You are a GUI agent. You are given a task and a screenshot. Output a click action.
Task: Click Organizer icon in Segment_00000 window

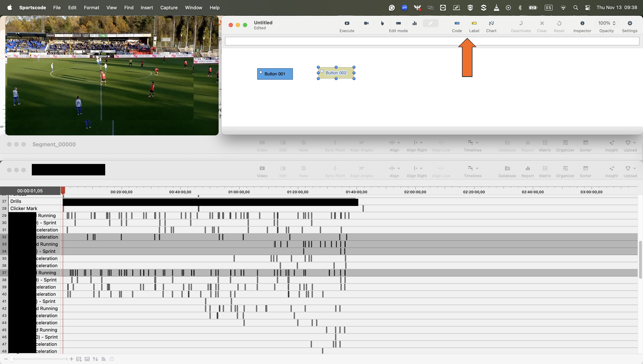point(565,143)
